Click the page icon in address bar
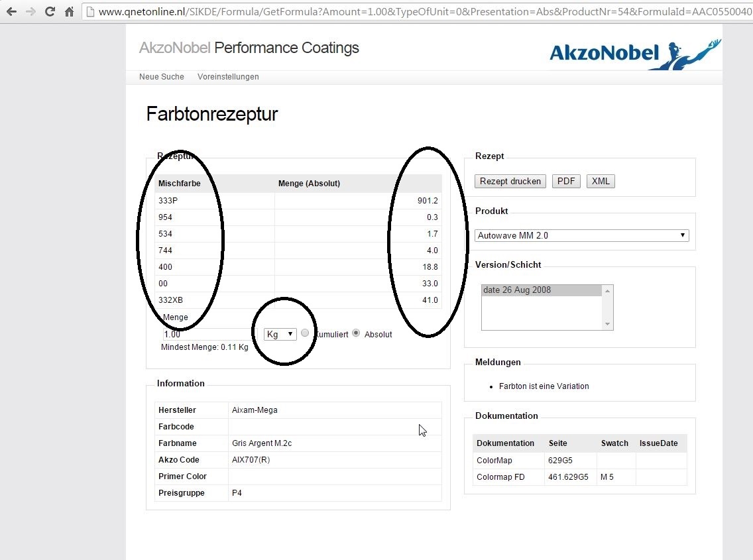Viewport: 753px width, 560px height. point(91,11)
